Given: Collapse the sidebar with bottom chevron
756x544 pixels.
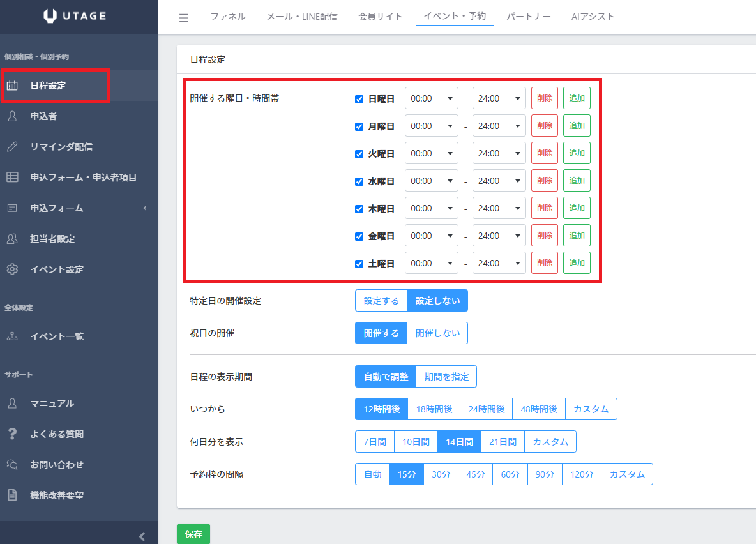Looking at the screenshot, I should (142, 536).
